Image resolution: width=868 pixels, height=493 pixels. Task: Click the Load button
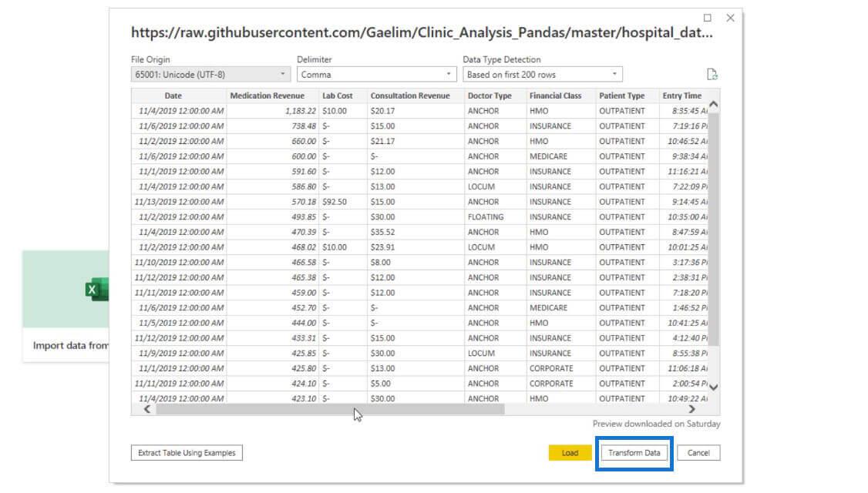(570, 453)
